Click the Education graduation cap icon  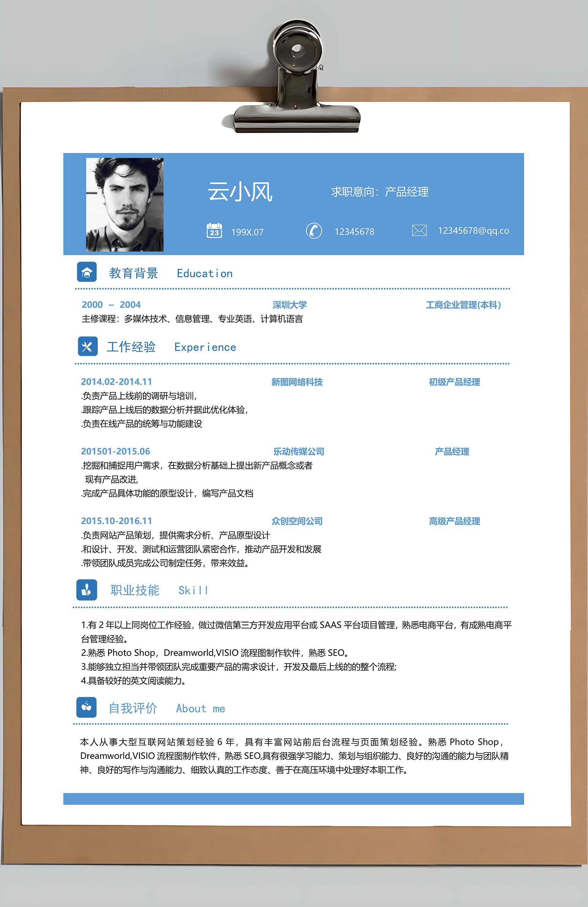[87, 272]
